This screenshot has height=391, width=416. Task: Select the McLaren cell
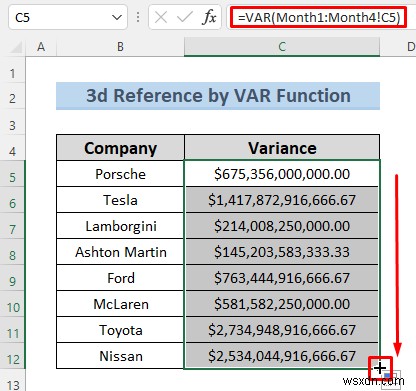click(x=120, y=304)
